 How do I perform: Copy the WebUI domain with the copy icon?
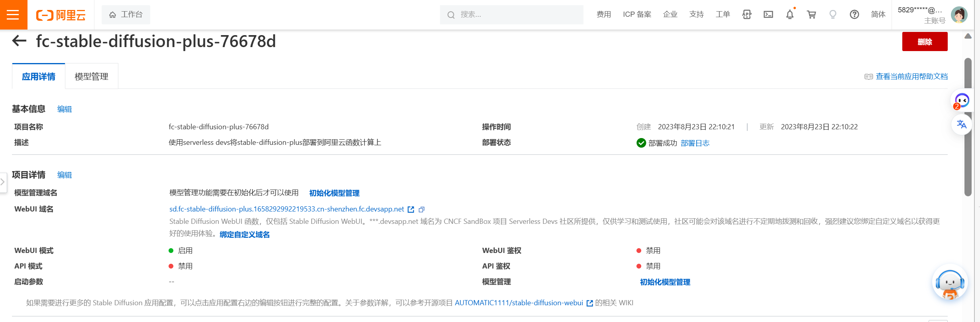pos(422,209)
